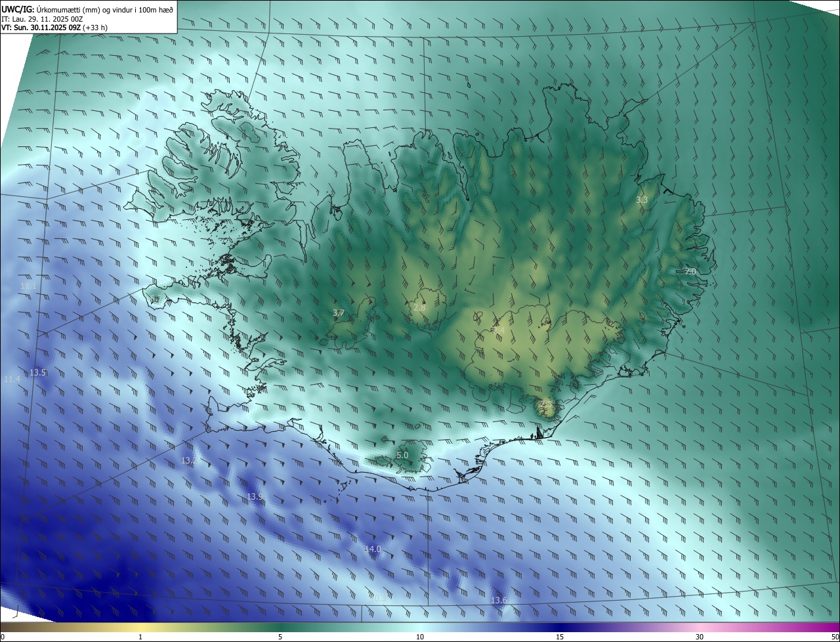The image size is (840, 642).
Task: Click the 11.1 value label west of Iceland
Action: pyautogui.click(x=28, y=286)
